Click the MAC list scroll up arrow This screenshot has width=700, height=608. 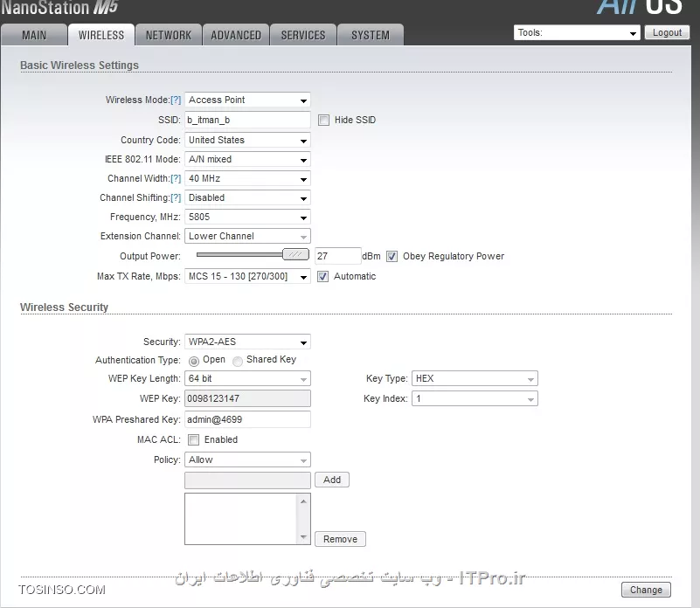coord(303,501)
